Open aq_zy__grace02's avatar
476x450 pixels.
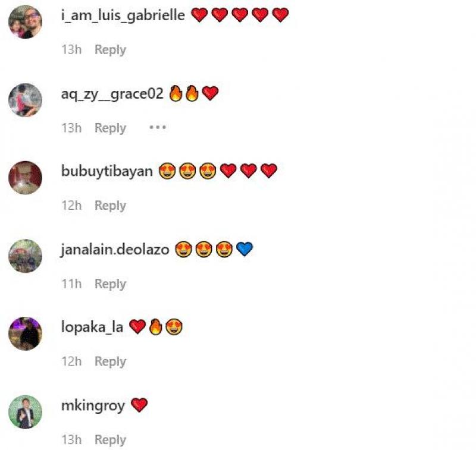click(25, 100)
